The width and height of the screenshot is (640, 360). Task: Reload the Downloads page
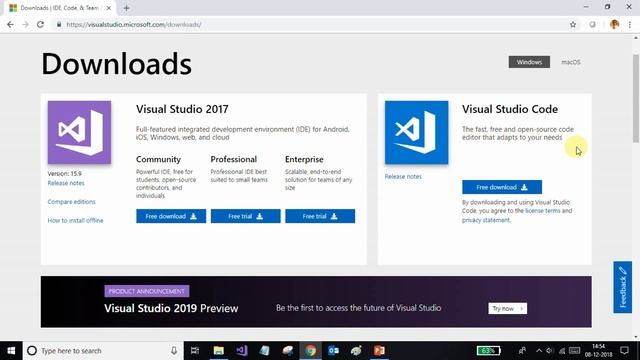(40, 24)
